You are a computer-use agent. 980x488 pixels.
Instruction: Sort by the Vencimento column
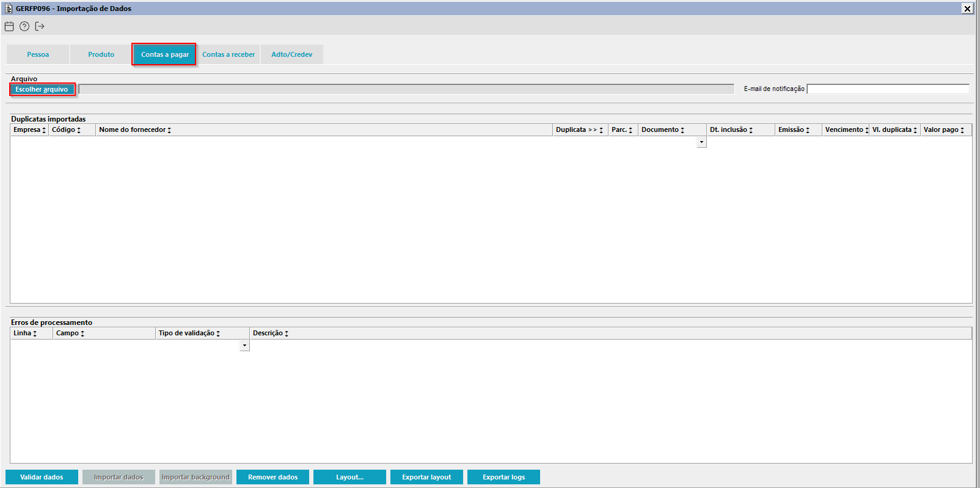pyautogui.click(x=846, y=130)
